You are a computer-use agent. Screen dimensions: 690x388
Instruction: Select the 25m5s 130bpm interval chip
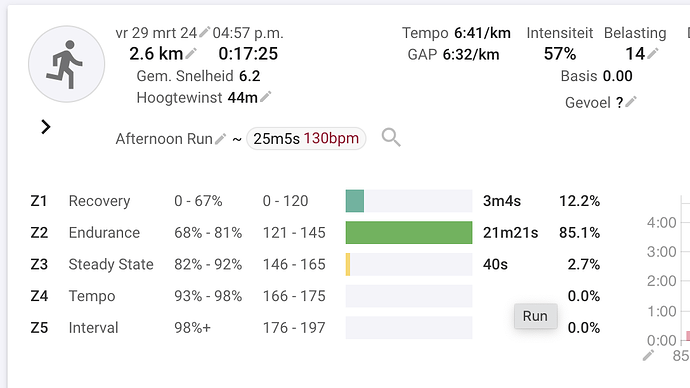(306, 139)
